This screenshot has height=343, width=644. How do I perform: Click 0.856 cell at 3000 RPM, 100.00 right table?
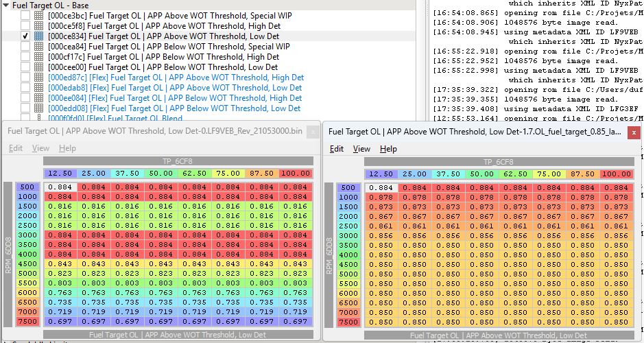(617, 236)
